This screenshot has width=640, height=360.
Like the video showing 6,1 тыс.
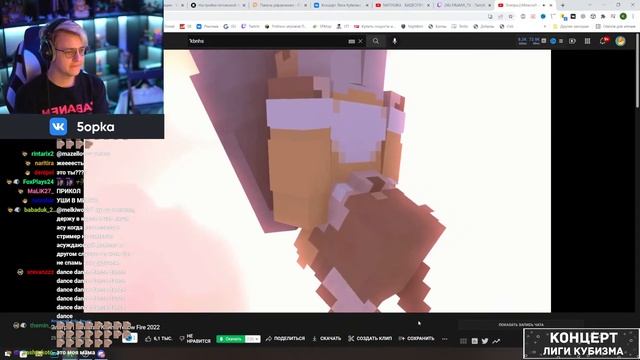click(158, 339)
